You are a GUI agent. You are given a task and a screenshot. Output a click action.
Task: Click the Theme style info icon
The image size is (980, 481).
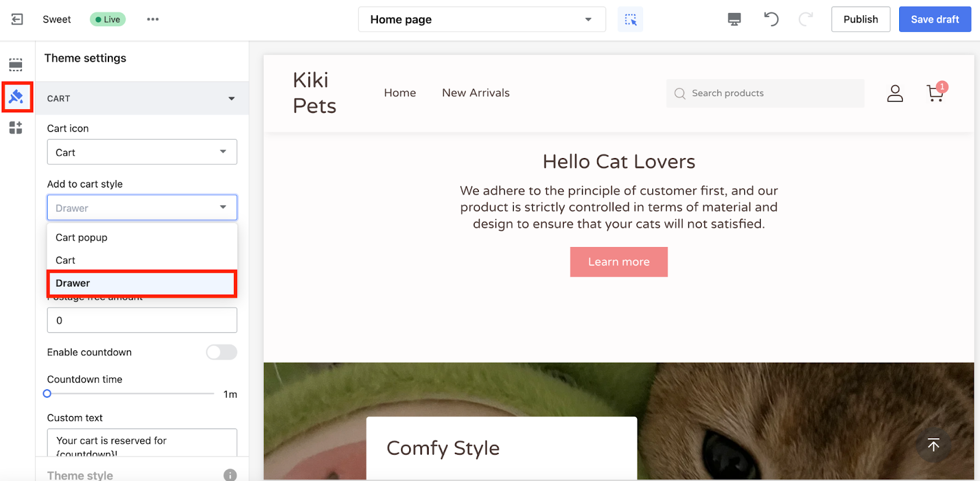(x=230, y=475)
